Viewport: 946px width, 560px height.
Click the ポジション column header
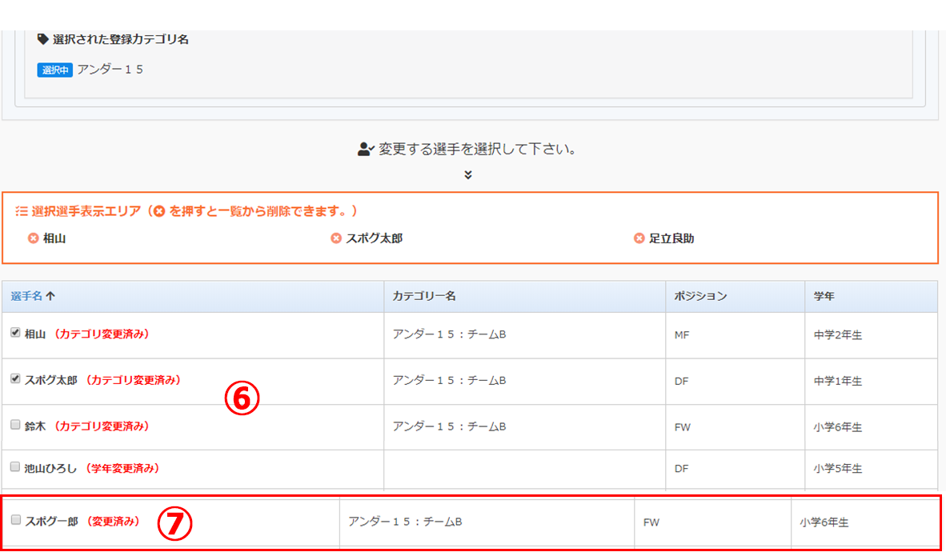tap(700, 296)
